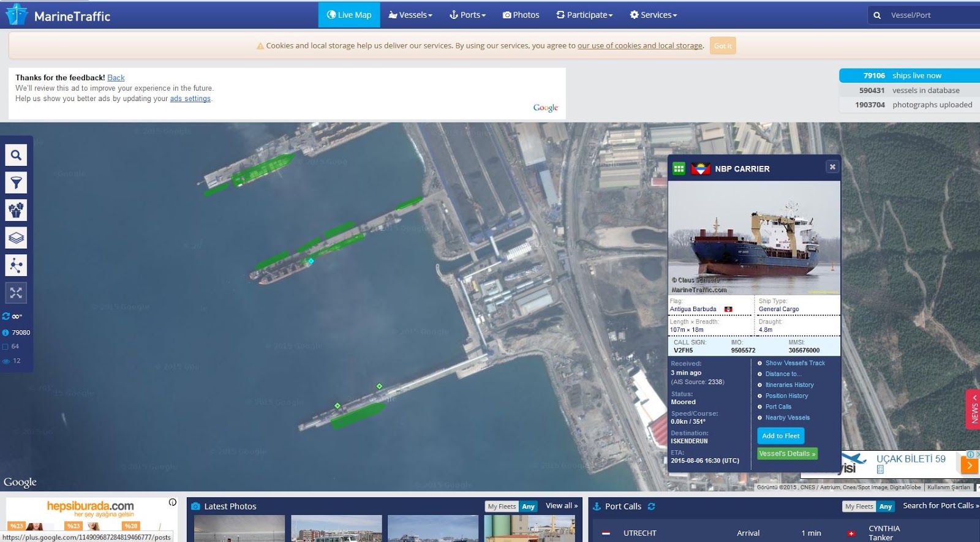The image size is (980, 542).
Task: Click the info icon on hepsiburada ad
Action: 173,502
